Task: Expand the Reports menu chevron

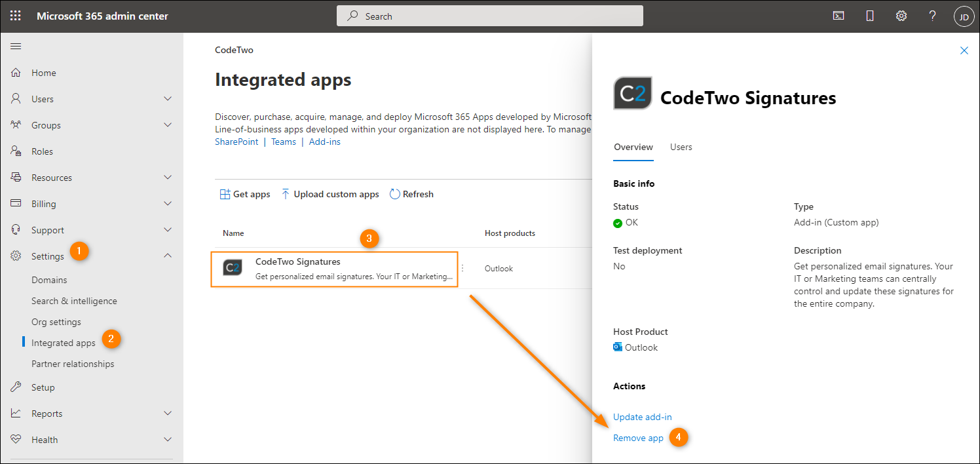Action: coord(168,414)
